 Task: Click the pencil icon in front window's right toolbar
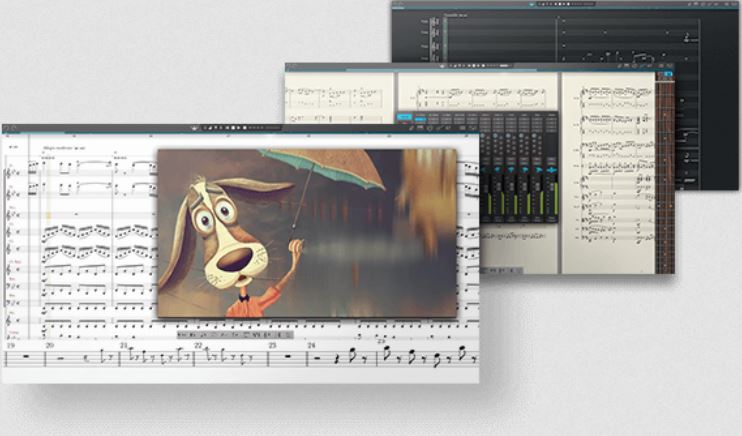coord(411,128)
